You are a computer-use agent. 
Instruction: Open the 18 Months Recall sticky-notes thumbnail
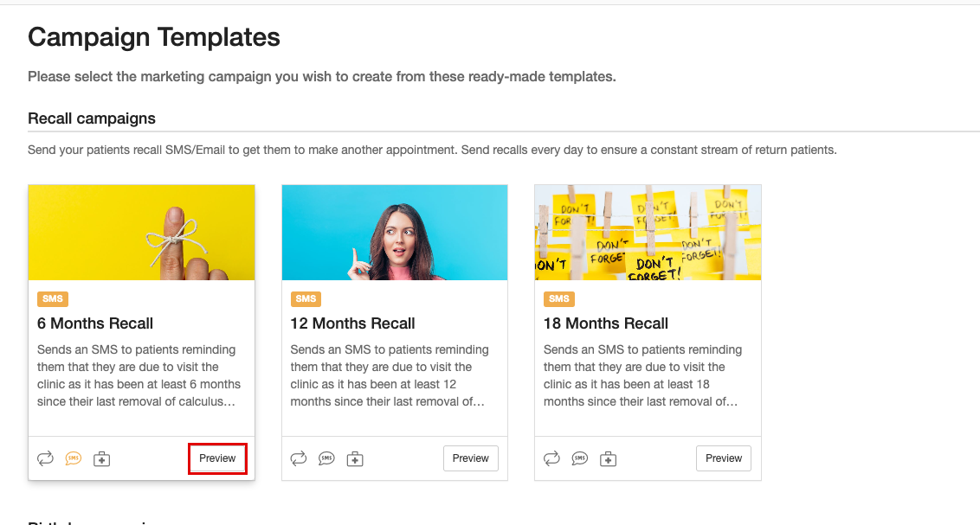[648, 232]
